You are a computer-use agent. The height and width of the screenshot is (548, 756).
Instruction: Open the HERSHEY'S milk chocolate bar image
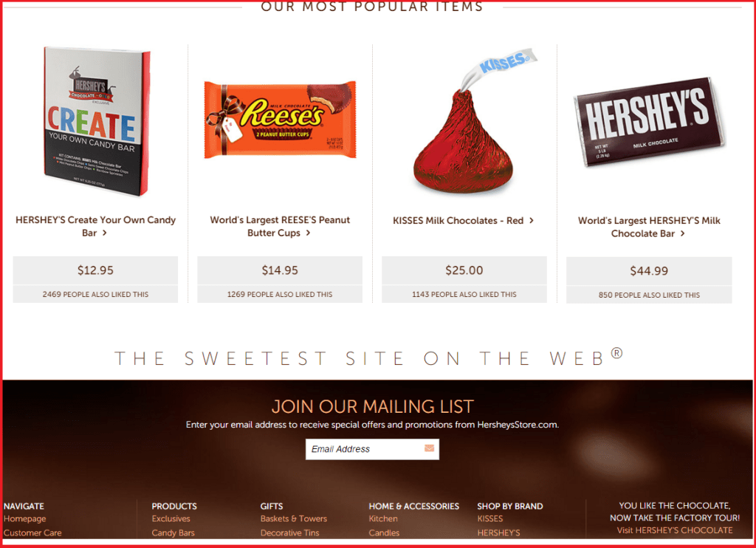pos(649,122)
